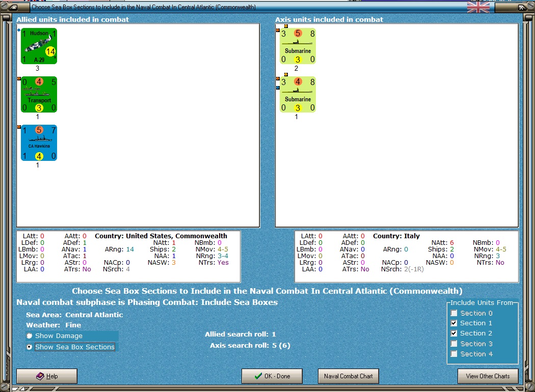Close the combat dialog window

[x=521, y=7]
